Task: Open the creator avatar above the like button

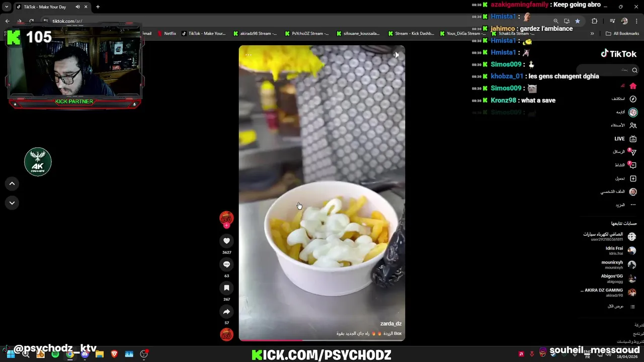Action: (226, 218)
